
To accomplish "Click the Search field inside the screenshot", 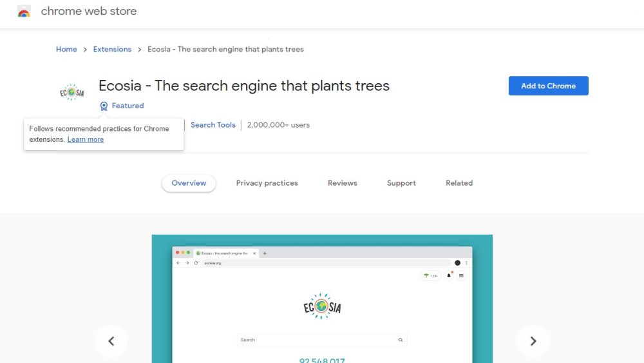I will click(322, 340).
